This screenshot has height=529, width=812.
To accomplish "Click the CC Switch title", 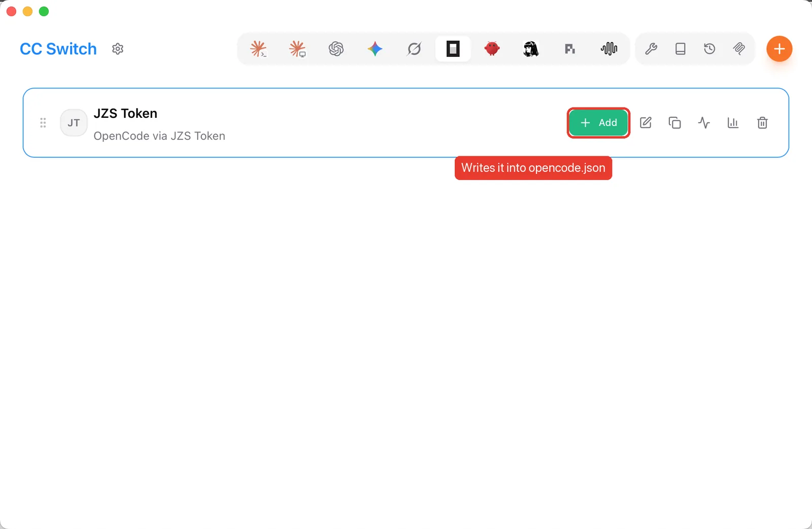I will [58, 49].
